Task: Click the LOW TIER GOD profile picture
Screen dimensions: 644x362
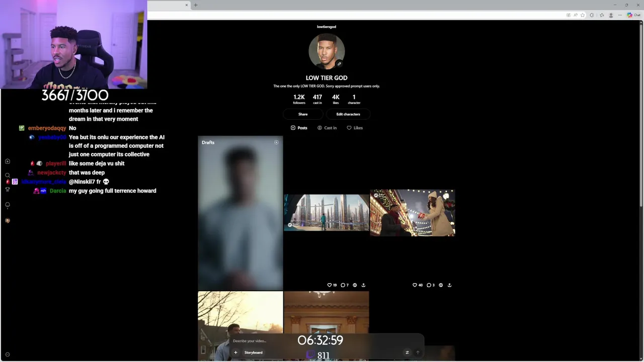Action: [327, 51]
